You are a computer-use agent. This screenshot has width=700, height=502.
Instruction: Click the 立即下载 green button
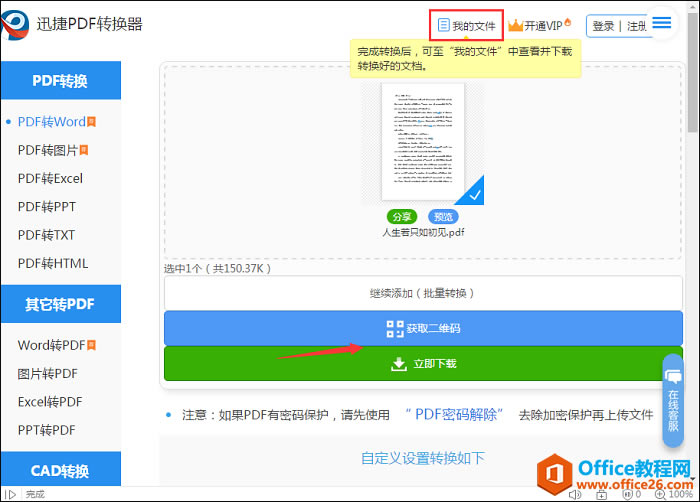point(423,364)
